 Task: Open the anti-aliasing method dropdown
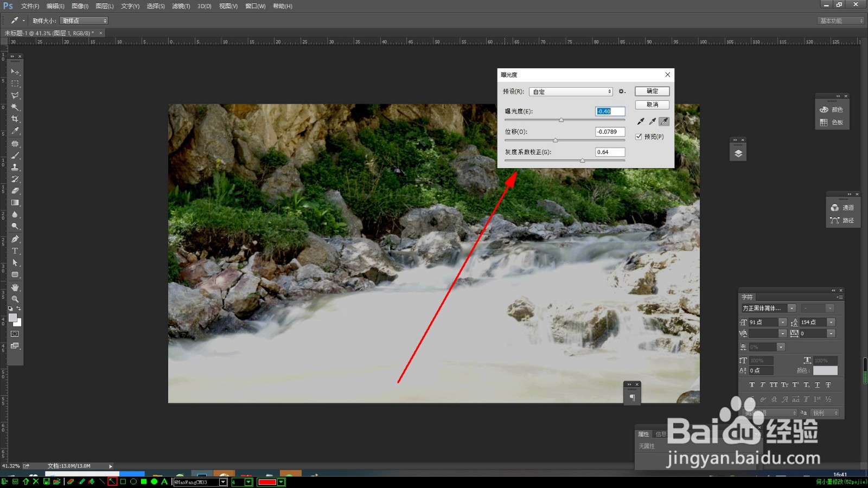825,413
